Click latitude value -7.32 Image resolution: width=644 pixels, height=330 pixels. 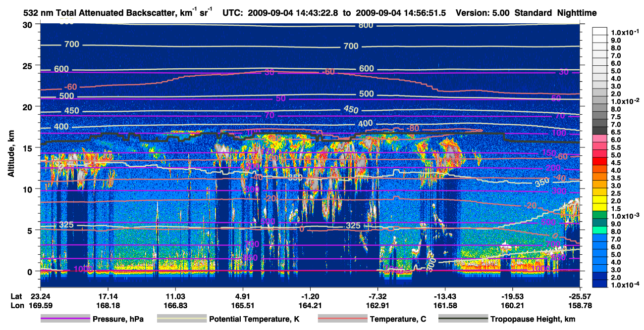[x=377, y=296]
